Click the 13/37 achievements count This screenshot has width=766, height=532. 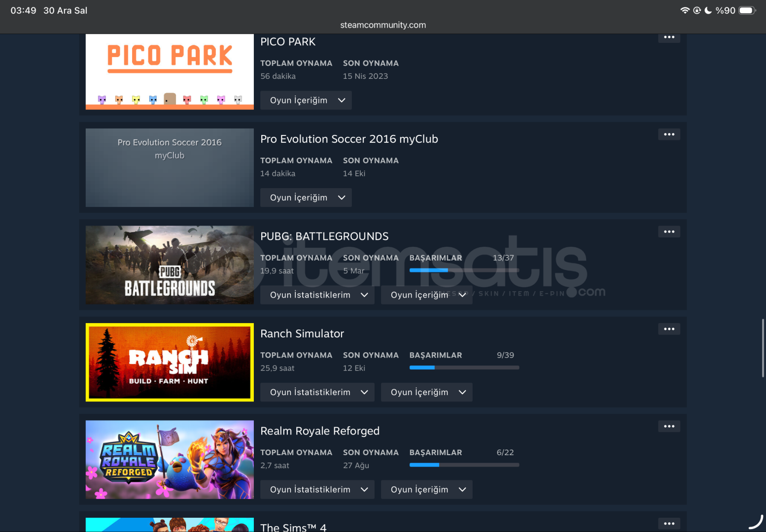pyautogui.click(x=503, y=258)
